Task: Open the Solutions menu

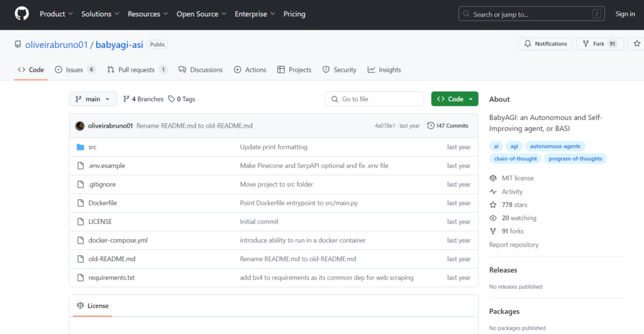Action: 100,14
